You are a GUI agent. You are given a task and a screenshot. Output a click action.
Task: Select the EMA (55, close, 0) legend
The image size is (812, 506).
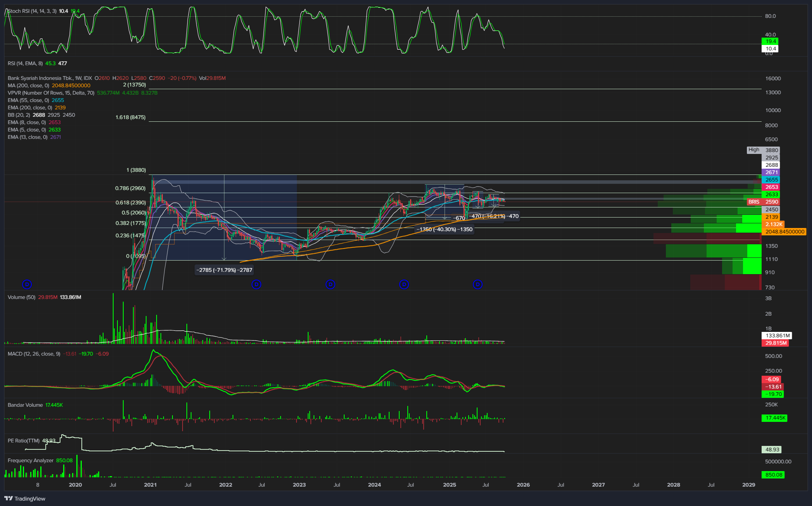(x=28, y=100)
